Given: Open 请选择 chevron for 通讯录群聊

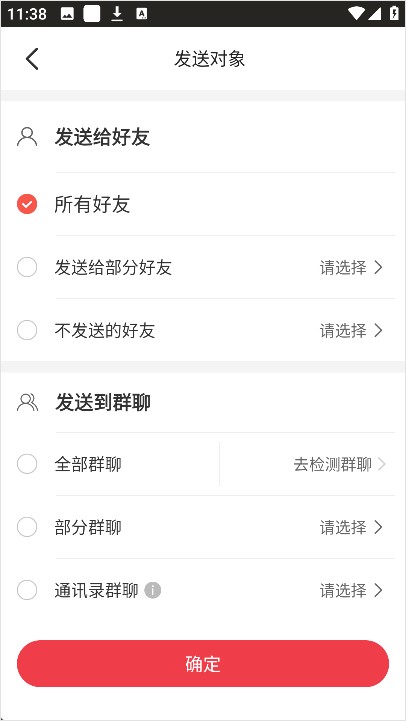Looking at the screenshot, I should point(351,590).
